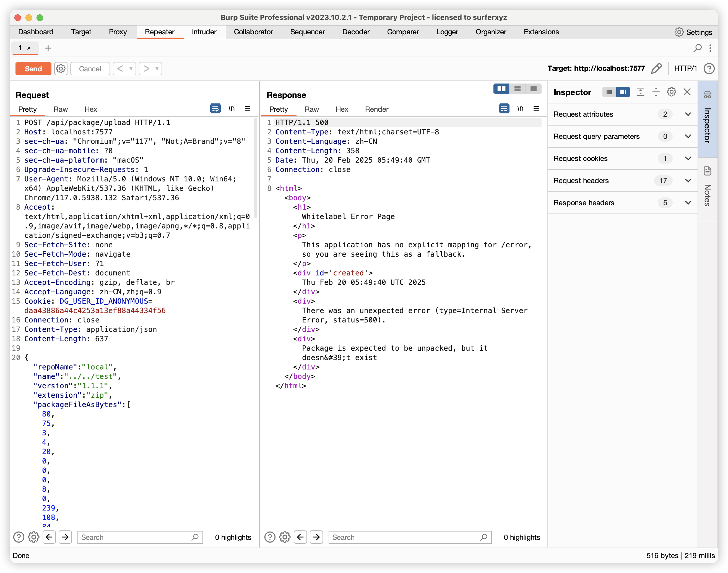This screenshot has height=573, width=728.
Task: Open Inspector settings gear
Action: pyautogui.click(x=671, y=92)
